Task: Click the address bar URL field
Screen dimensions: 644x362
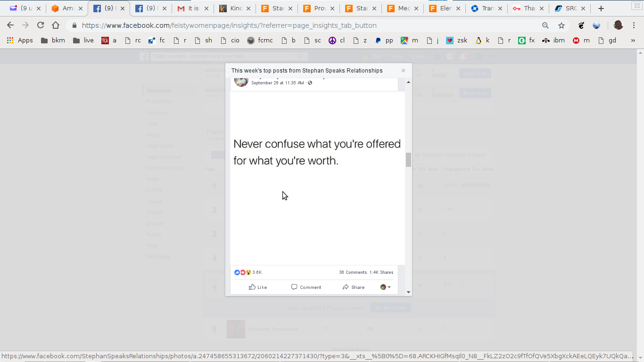Action: click(306, 25)
